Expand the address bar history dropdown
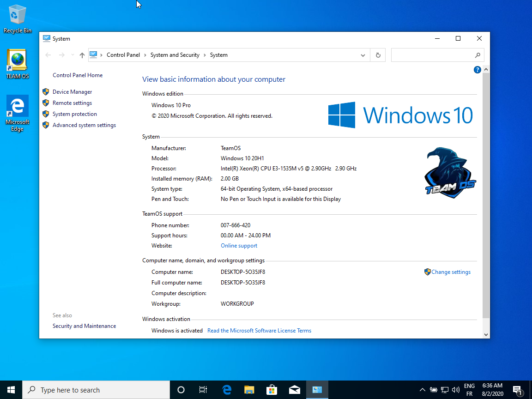532x399 pixels. (363, 55)
